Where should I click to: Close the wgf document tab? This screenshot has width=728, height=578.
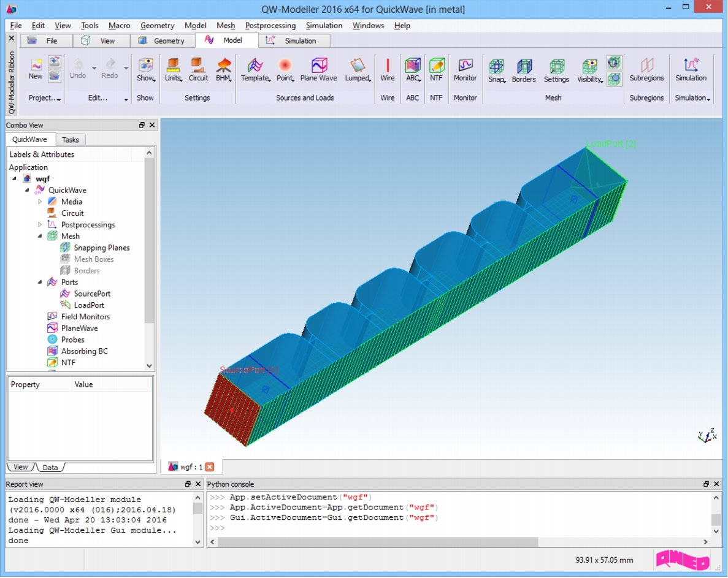pos(210,466)
